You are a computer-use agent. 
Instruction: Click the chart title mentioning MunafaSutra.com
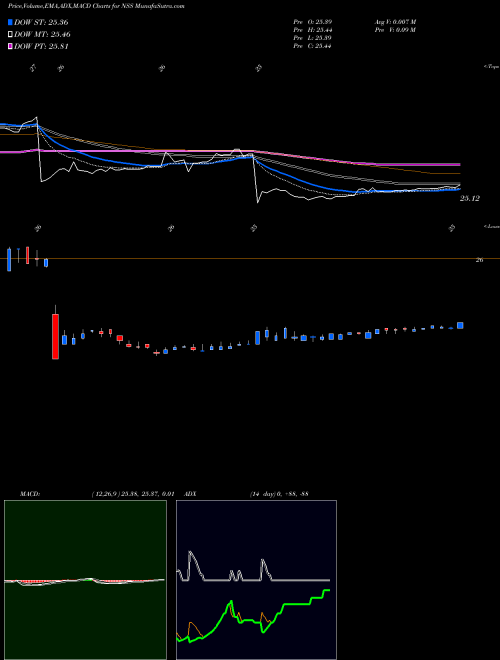(x=96, y=6)
